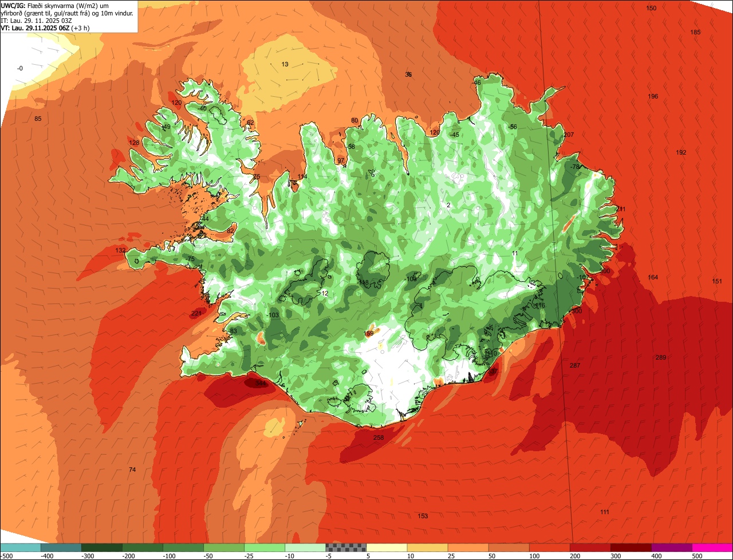Click the pale yellow swatch between 5 and 10
The image size is (733, 560).
tap(387, 547)
